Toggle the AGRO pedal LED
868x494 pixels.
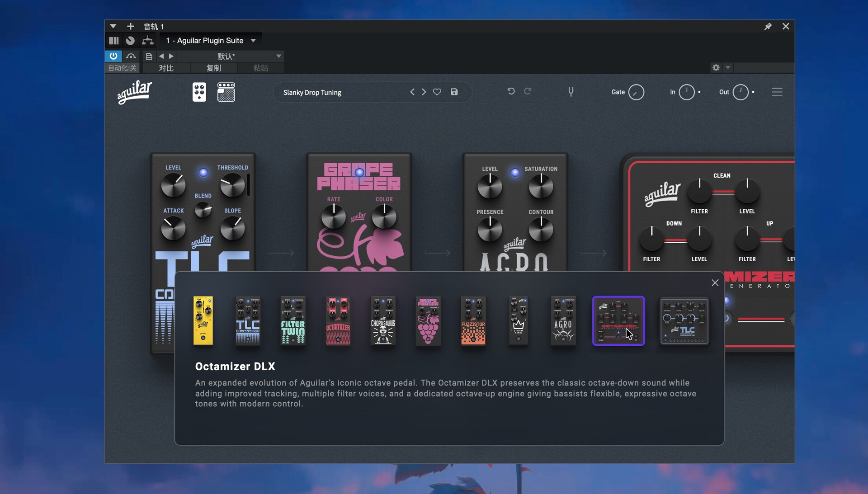coord(515,173)
